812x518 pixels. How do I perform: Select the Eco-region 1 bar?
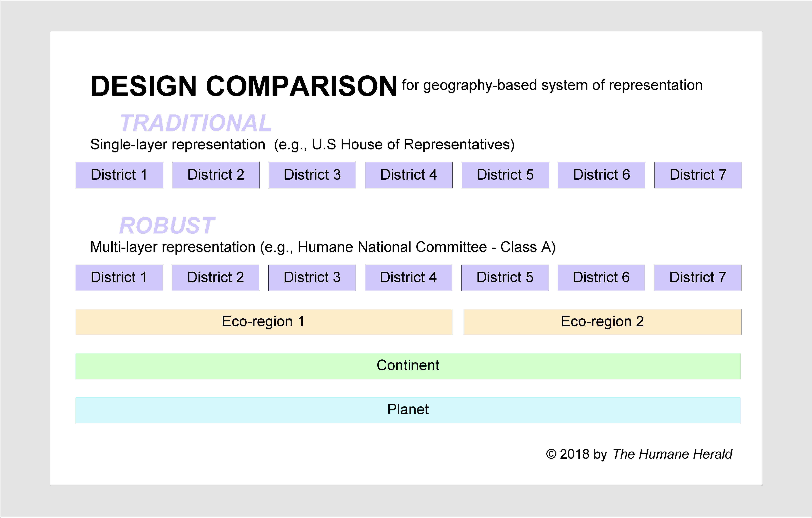(x=263, y=322)
